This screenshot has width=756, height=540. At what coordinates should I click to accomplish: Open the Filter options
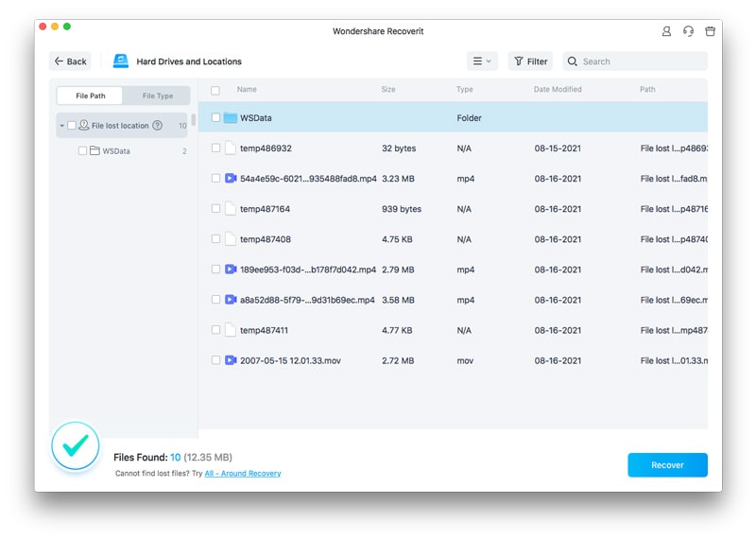tap(530, 61)
